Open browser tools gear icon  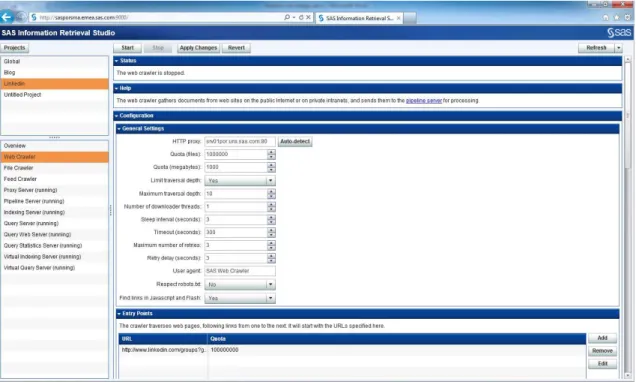(x=628, y=17)
